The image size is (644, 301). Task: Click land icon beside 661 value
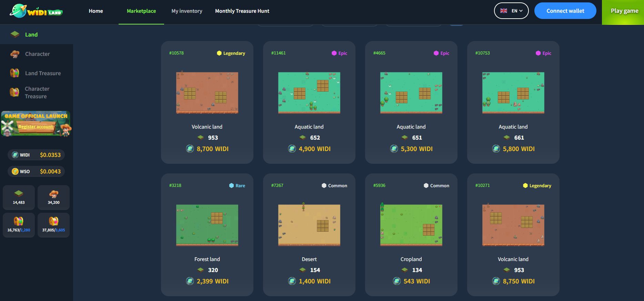(507, 137)
